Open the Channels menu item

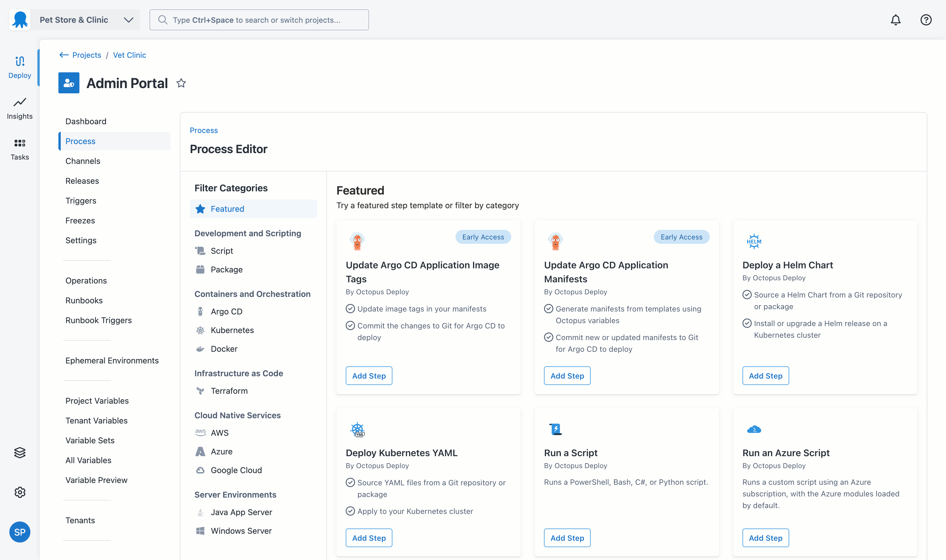[83, 161]
